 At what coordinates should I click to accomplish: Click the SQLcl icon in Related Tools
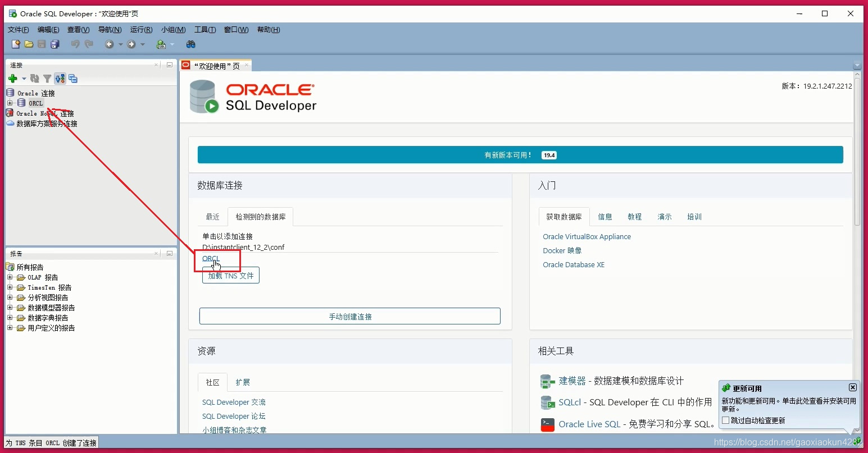(x=547, y=402)
